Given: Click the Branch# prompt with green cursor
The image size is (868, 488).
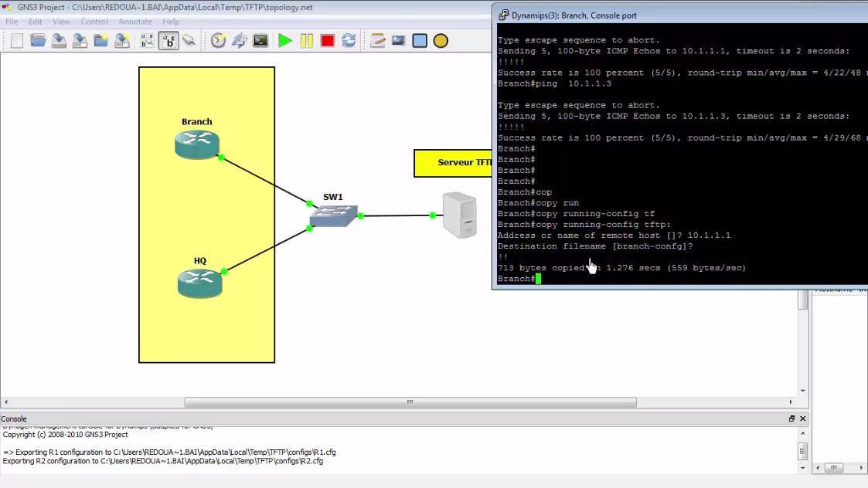Looking at the screenshot, I should pos(519,279).
